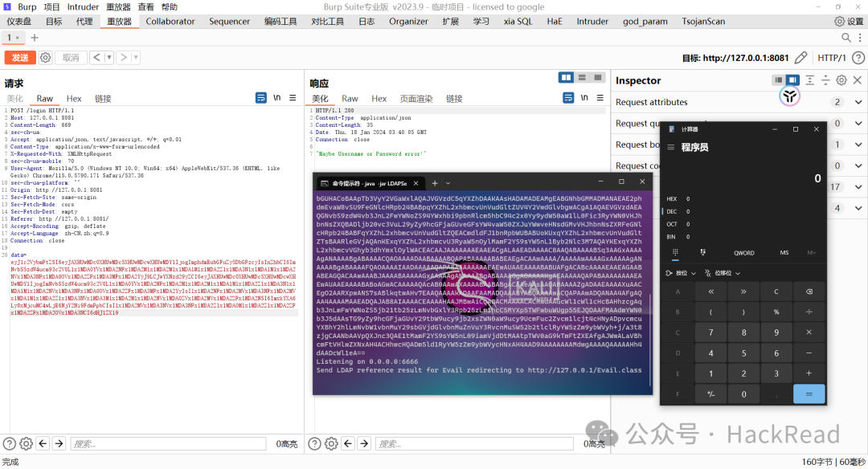
Task: Open request pane hamburger menu
Action: 293,98
